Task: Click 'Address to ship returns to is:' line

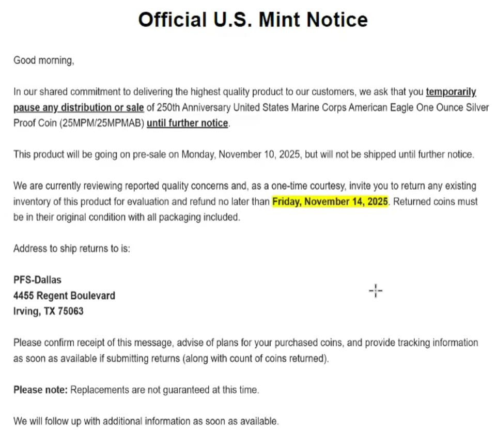Action: point(72,249)
